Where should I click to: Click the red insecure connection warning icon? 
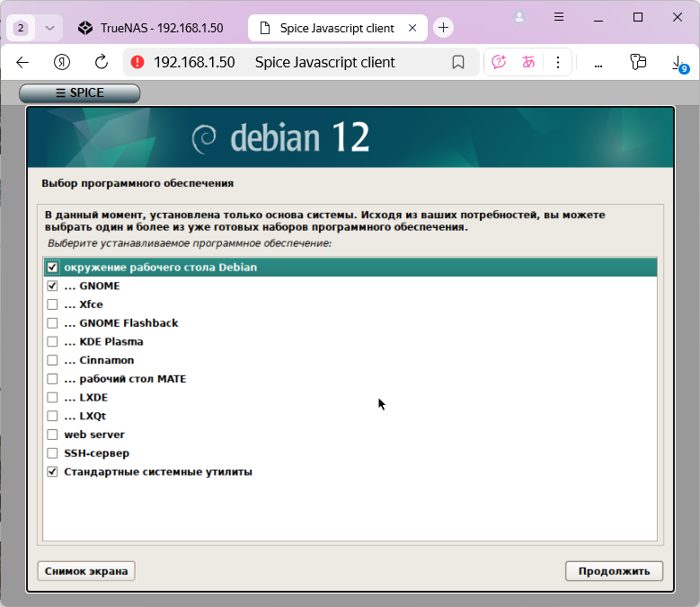137,62
